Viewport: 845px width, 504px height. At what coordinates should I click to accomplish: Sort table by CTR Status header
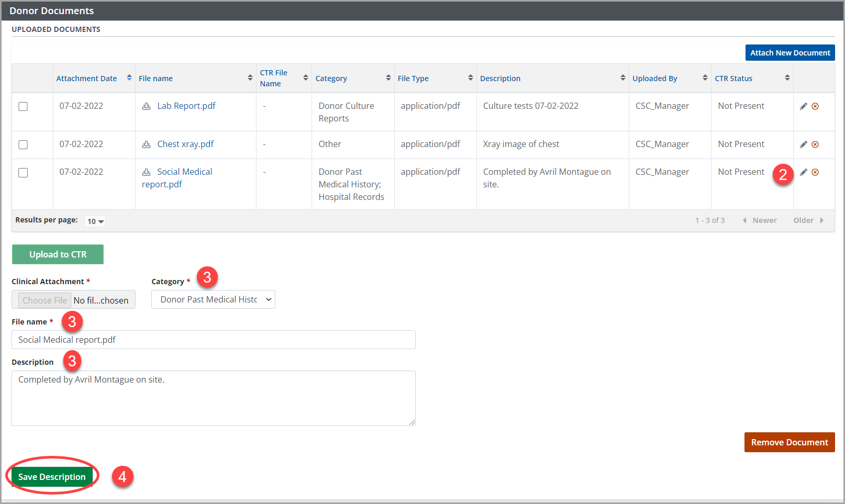(733, 79)
